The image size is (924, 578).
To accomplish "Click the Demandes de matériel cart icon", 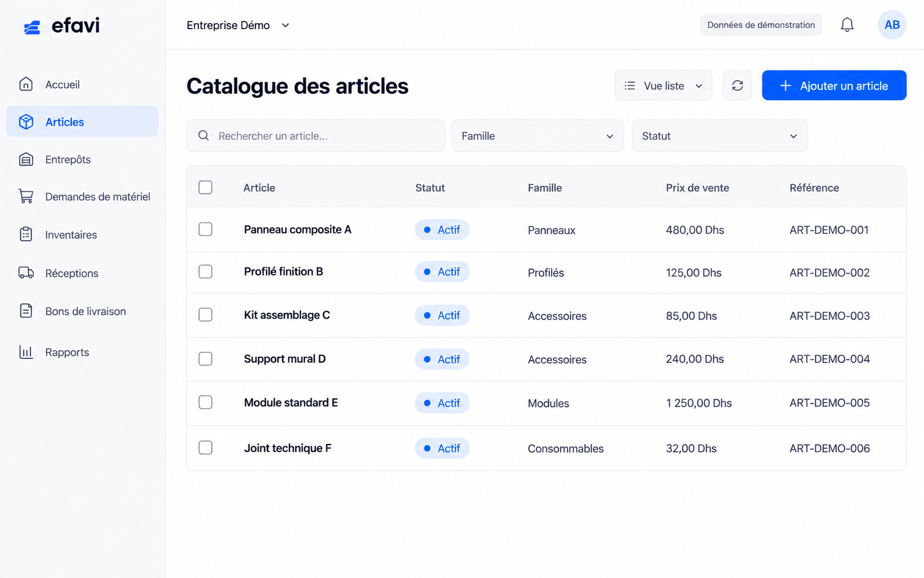I will pyautogui.click(x=26, y=196).
